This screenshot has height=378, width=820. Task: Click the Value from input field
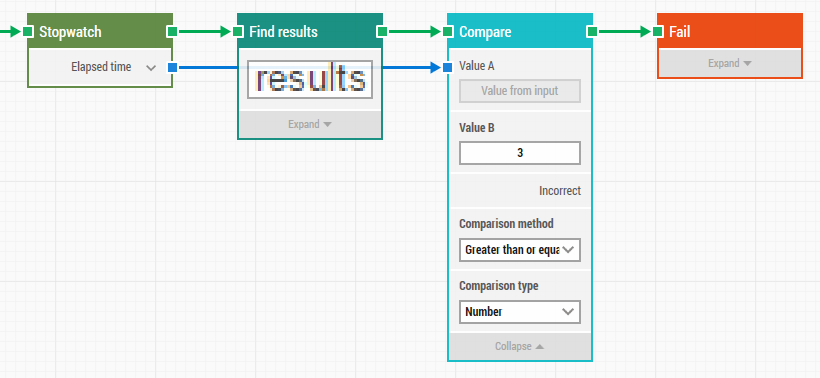tap(520, 91)
